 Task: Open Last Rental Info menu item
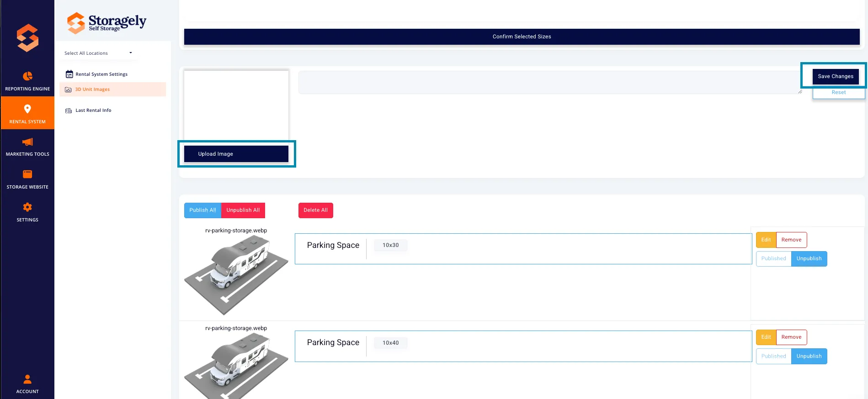(93, 110)
